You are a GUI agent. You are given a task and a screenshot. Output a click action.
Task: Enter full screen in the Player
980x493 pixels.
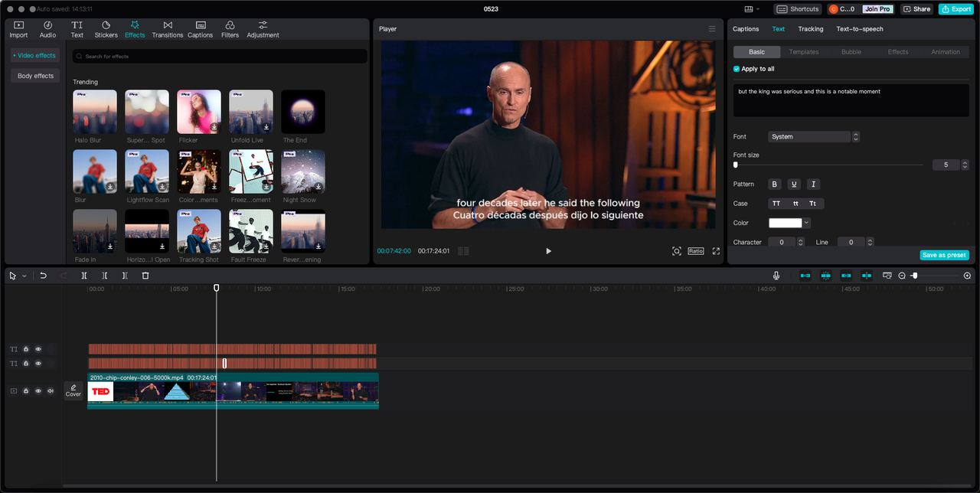pos(716,251)
